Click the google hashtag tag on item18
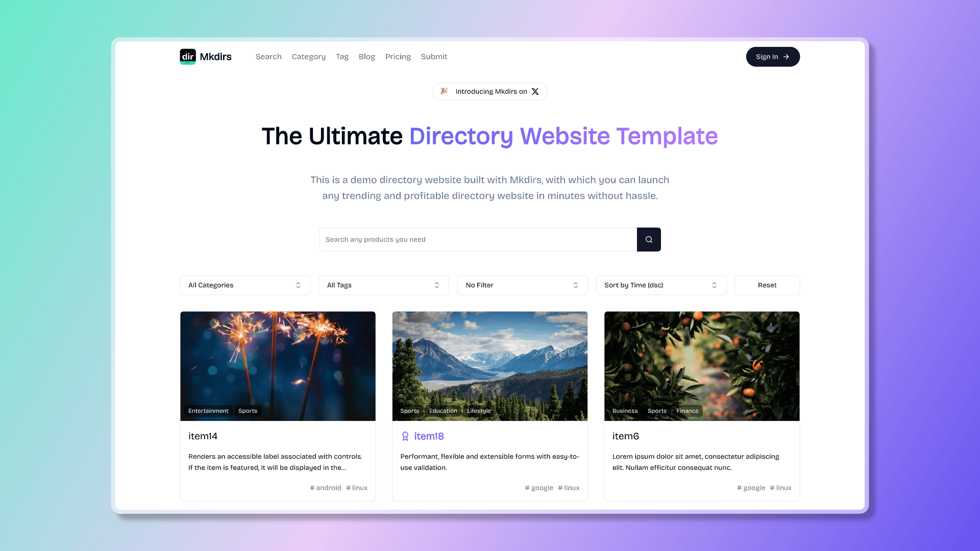 click(x=538, y=488)
